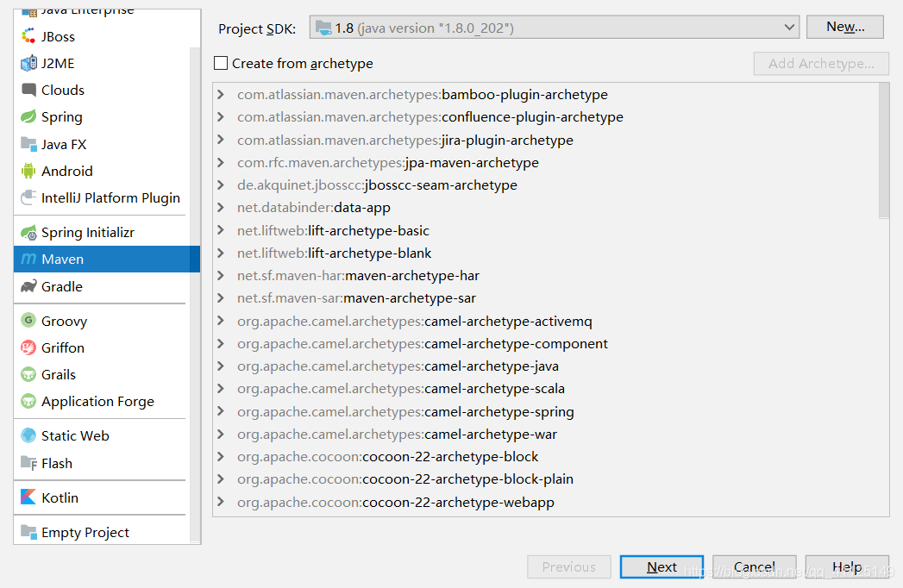Select Static Web project type label
The height and width of the screenshot is (588, 903).
pyautogui.click(x=75, y=436)
